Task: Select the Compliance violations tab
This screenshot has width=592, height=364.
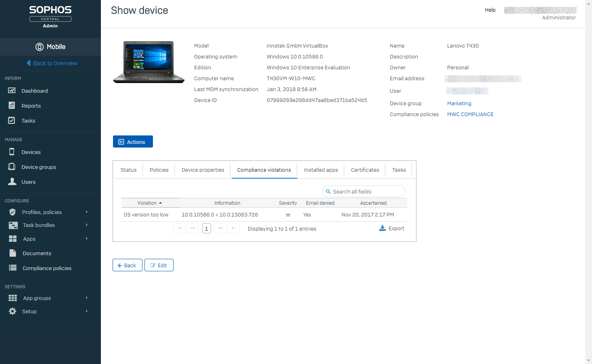Action: (264, 170)
